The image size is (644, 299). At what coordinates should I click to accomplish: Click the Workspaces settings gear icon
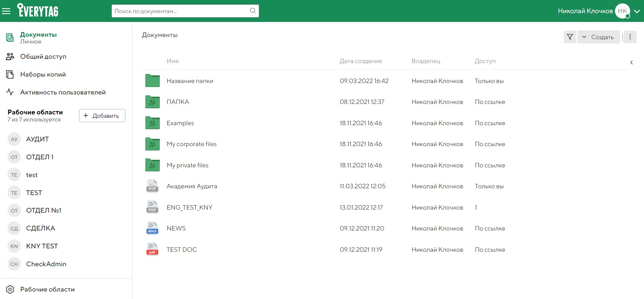pos(10,289)
